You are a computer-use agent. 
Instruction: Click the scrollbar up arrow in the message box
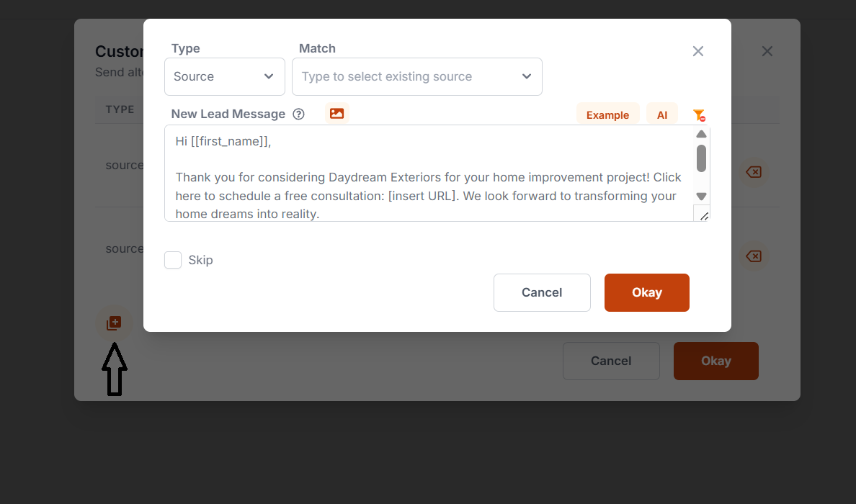click(700, 133)
